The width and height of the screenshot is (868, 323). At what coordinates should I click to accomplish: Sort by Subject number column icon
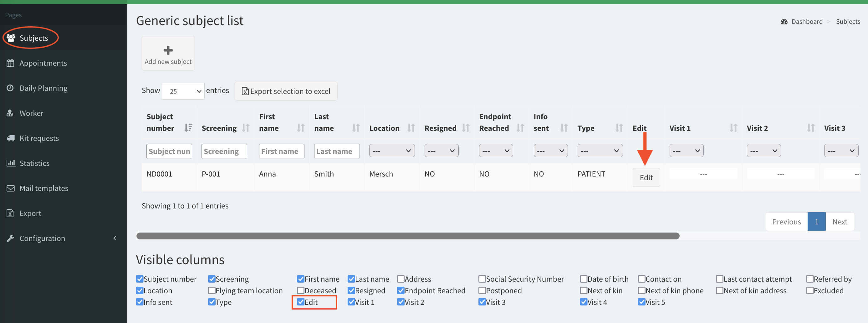coord(188,128)
